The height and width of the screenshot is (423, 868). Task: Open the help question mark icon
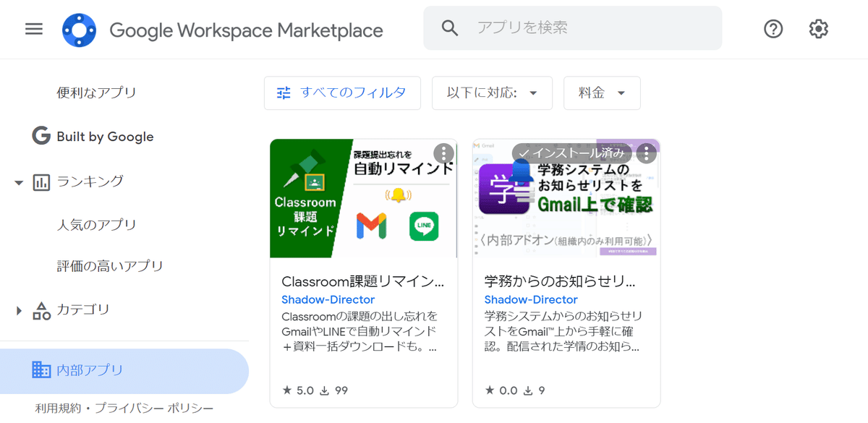(773, 29)
